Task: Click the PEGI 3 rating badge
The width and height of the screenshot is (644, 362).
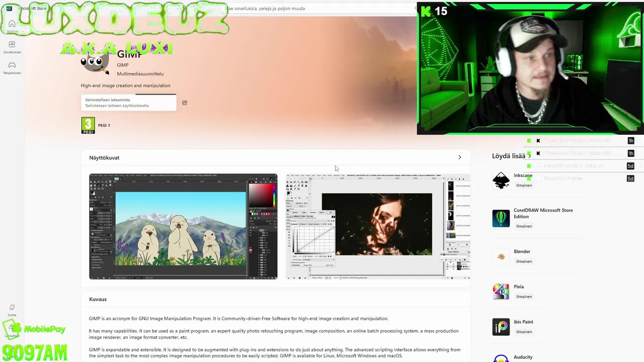Action: pos(88,125)
